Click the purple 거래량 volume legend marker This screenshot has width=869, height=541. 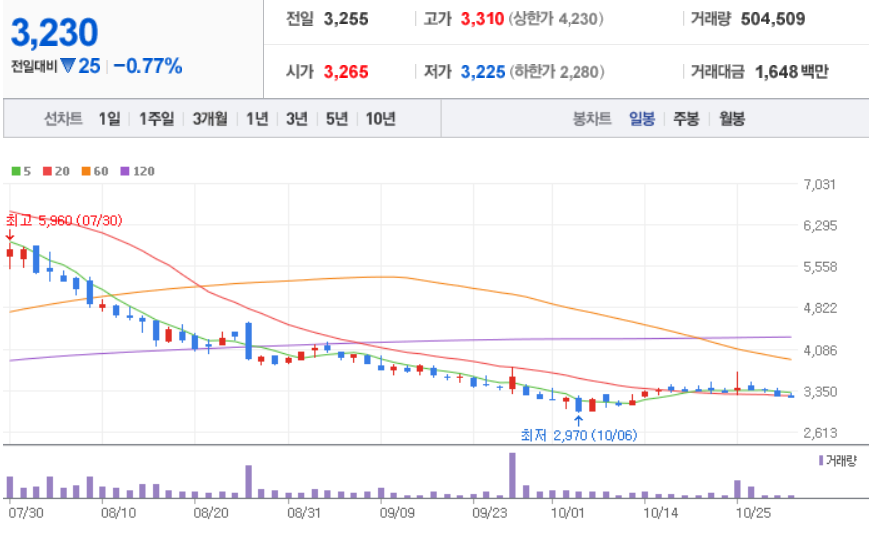[x=821, y=460]
